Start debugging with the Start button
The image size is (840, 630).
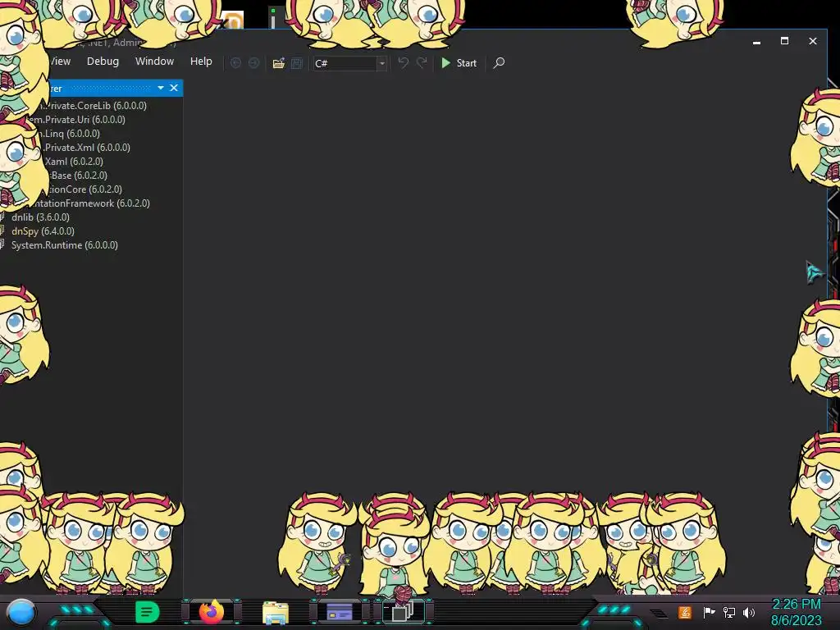click(x=459, y=62)
